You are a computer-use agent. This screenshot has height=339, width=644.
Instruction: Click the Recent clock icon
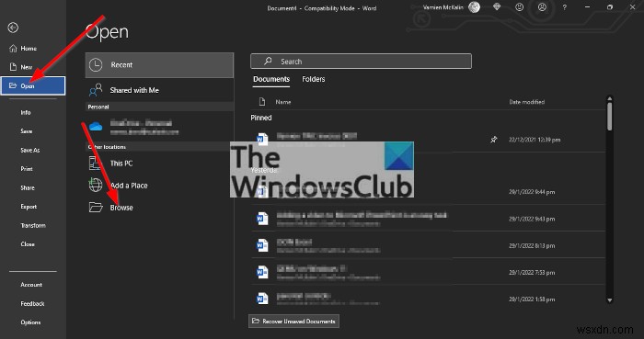point(96,64)
